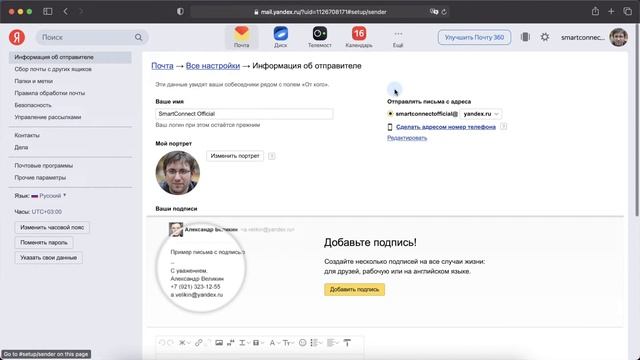Click the redo icon in signature editor
The height and width of the screenshot is (360, 640).
pyautogui.click(x=170, y=343)
